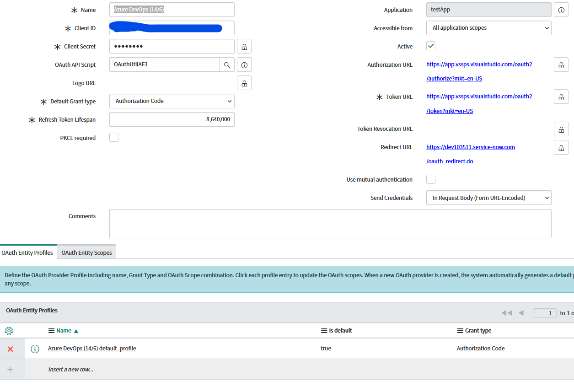Open the Default Grant type dropdown
574x392 pixels.
point(172,101)
